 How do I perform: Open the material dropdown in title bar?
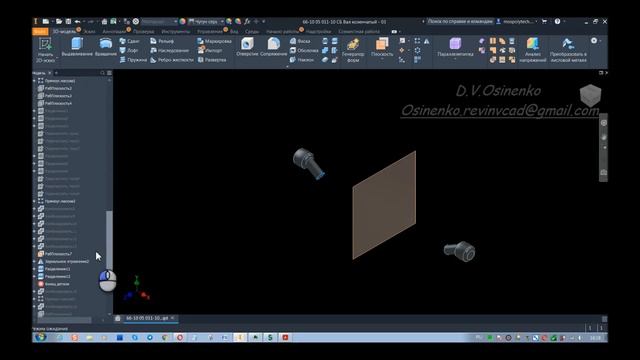[159, 21]
